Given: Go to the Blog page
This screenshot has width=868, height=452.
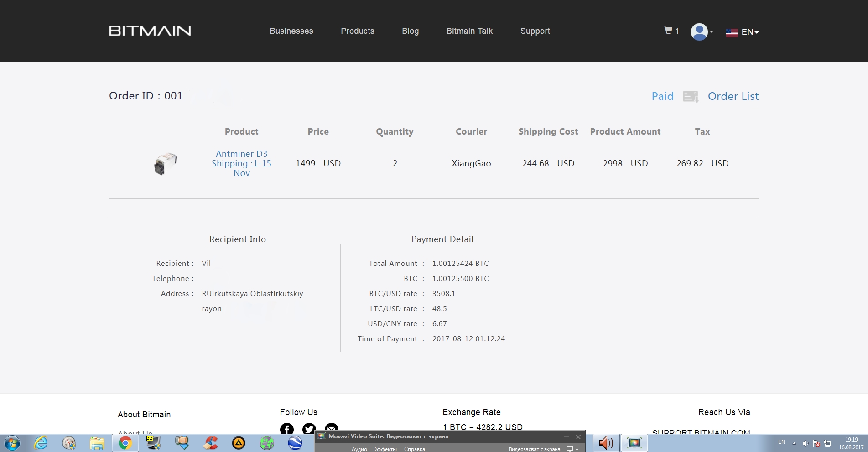Looking at the screenshot, I should click(x=410, y=31).
